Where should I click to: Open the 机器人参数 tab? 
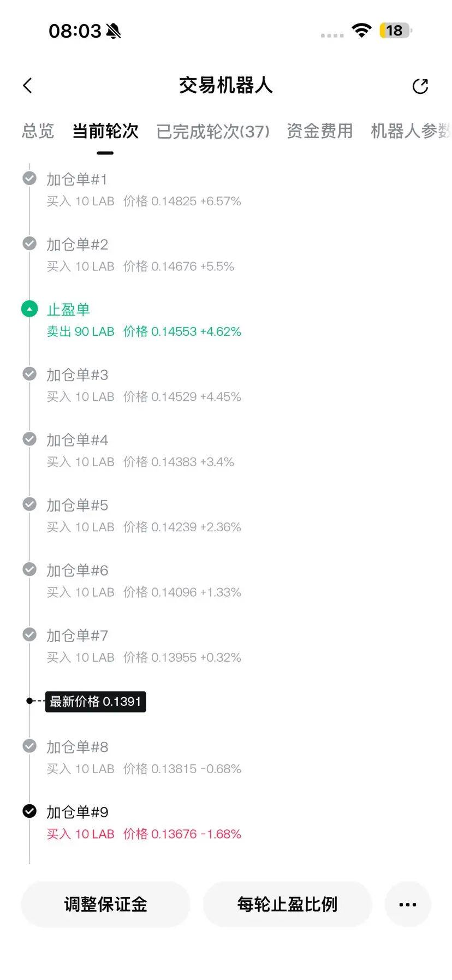[x=411, y=131]
